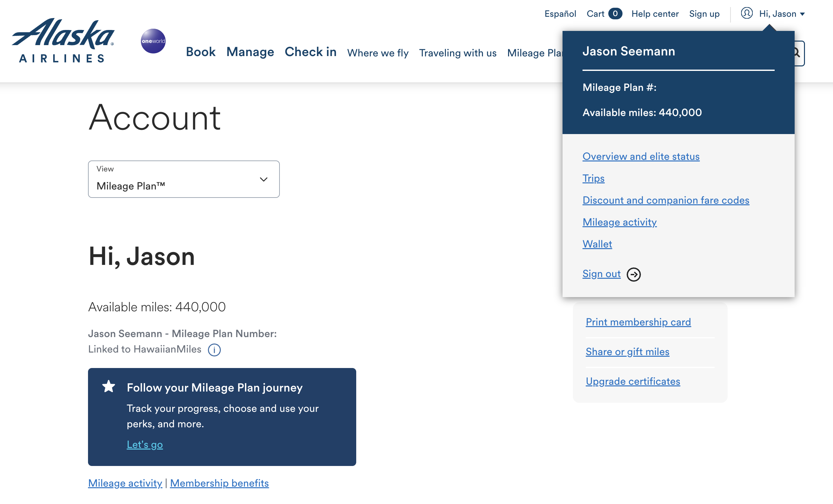The width and height of the screenshot is (833, 504).
Task: Click the Sign out arrow circle icon
Action: [633, 274]
